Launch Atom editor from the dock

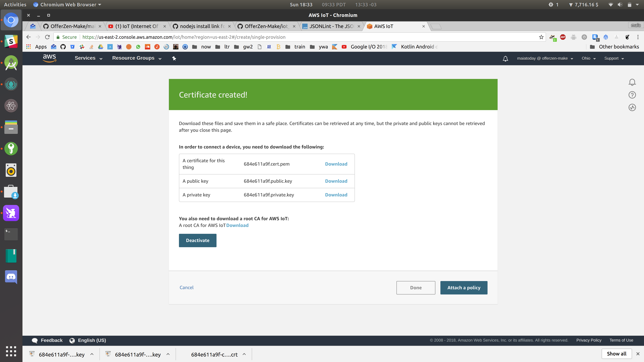coord(11,106)
